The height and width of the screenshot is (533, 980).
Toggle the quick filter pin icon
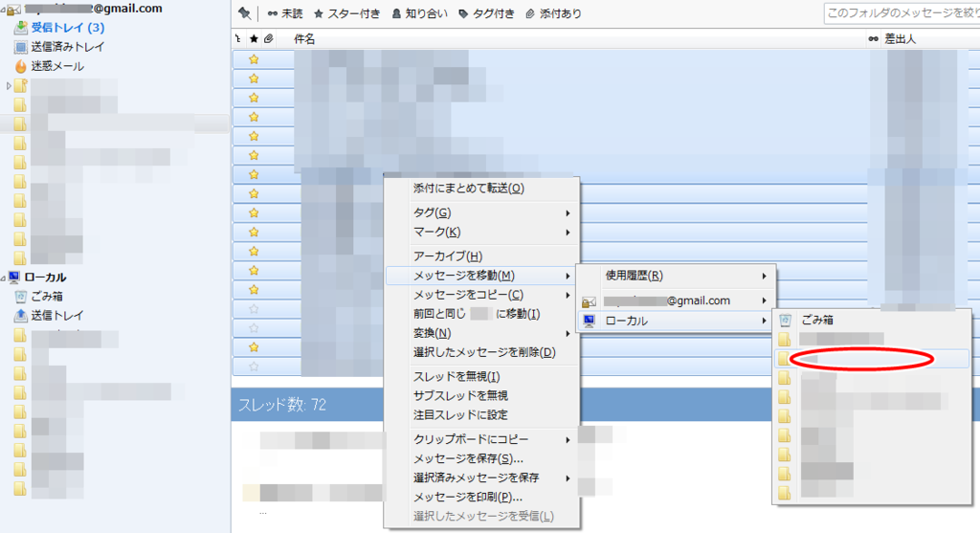click(244, 13)
